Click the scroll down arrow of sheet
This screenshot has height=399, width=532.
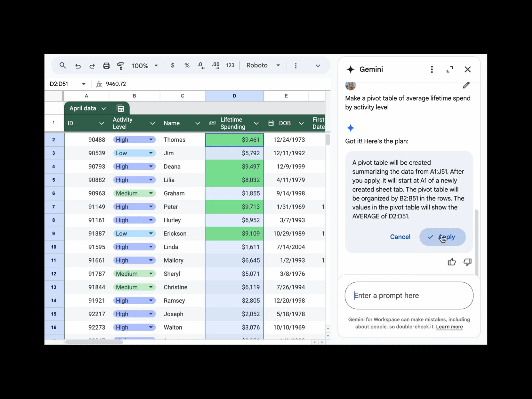pyautogui.click(x=328, y=336)
